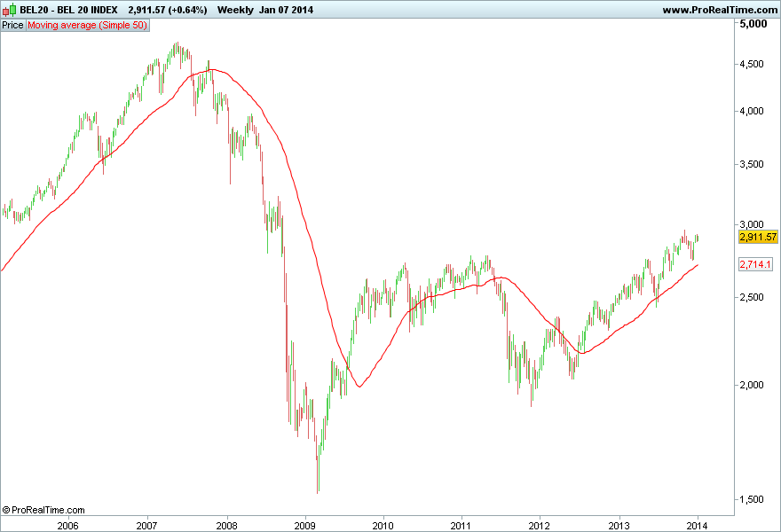
Task: Click the 3,000 price axis label
Action: tap(752, 224)
